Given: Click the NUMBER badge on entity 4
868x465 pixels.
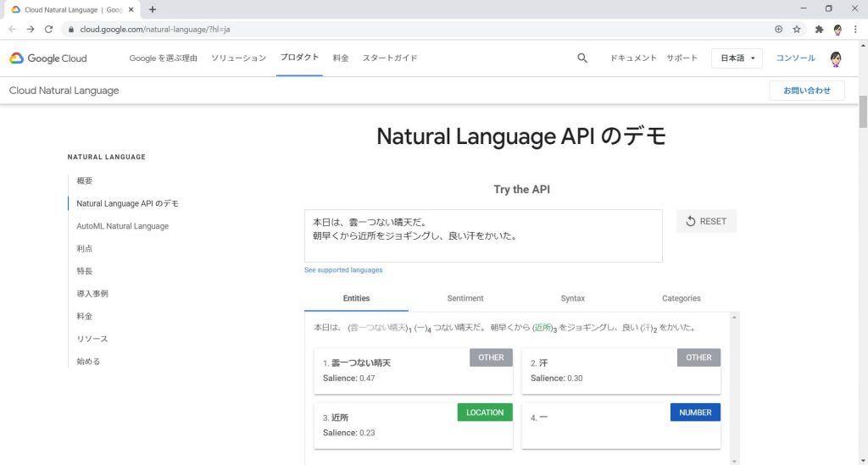Looking at the screenshot, I should [x=695, y=412].
